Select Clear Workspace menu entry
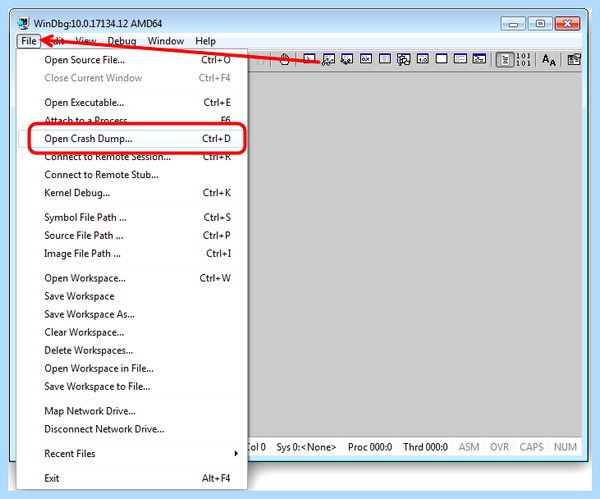The height and width of the screenshot is (499, 600). (132, 332)
